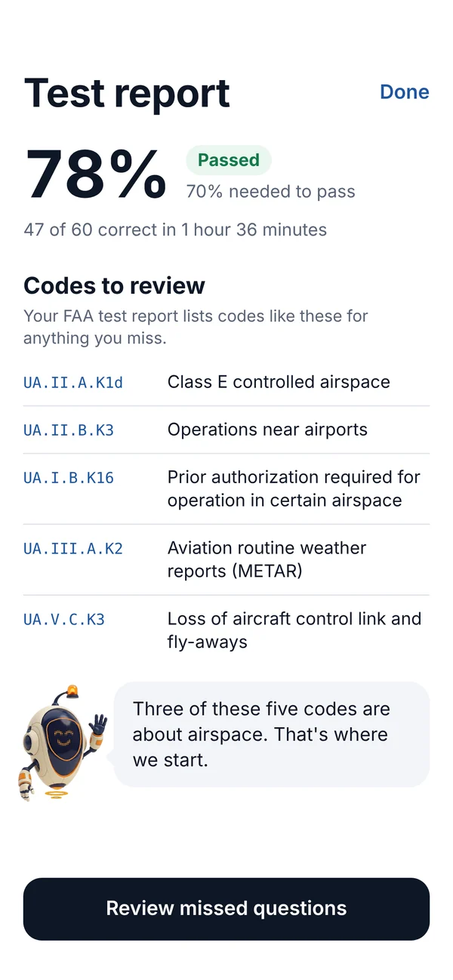Open Prior authorization required topic
The image size is (453, 980).
point(294,488)
